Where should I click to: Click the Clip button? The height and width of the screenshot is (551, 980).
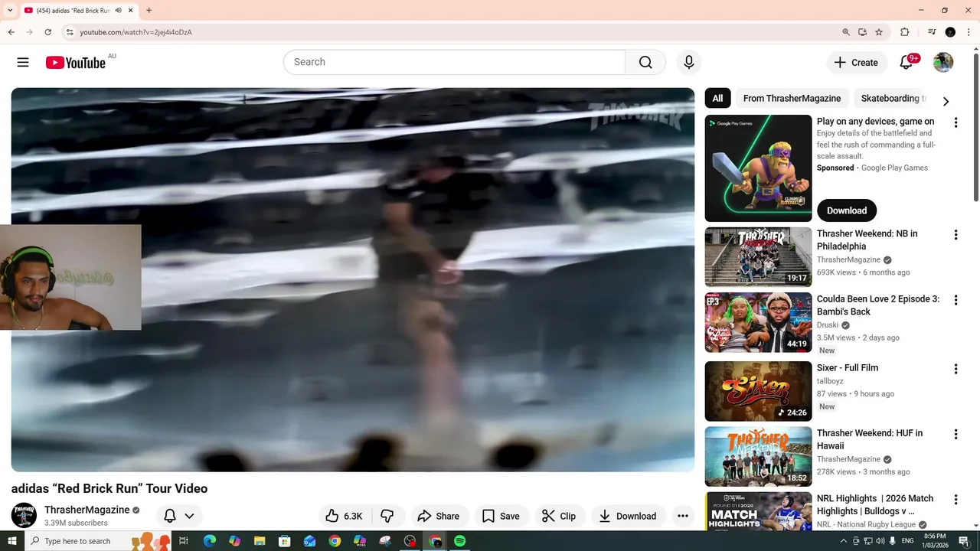click(x=559, y=516)
